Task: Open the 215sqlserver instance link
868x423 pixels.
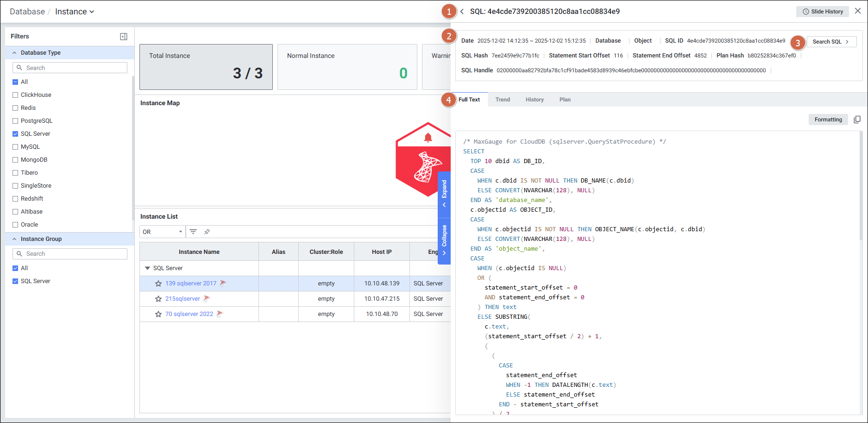Action: coord(182,299)
